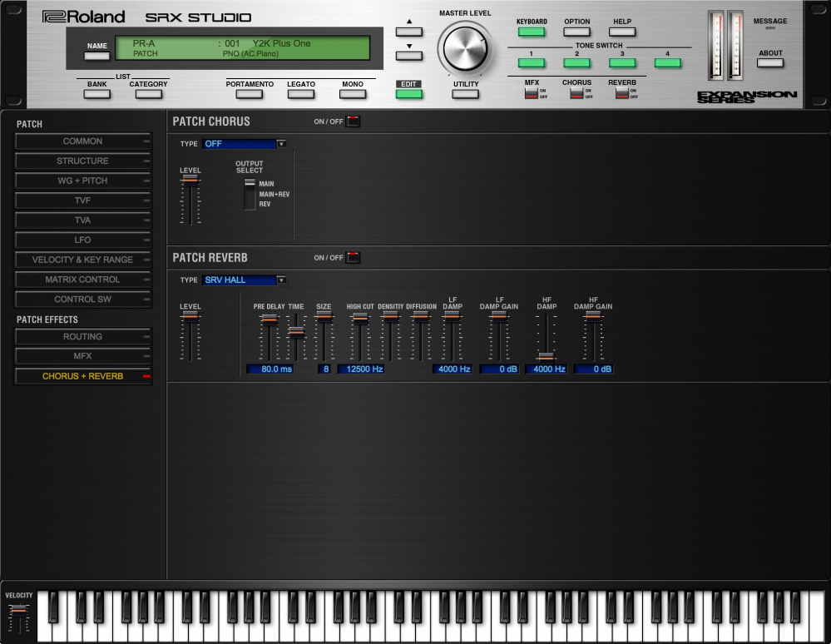Toggle Tone Switch 4
This screenshot has width=831, height=644.
click(667, 62)
